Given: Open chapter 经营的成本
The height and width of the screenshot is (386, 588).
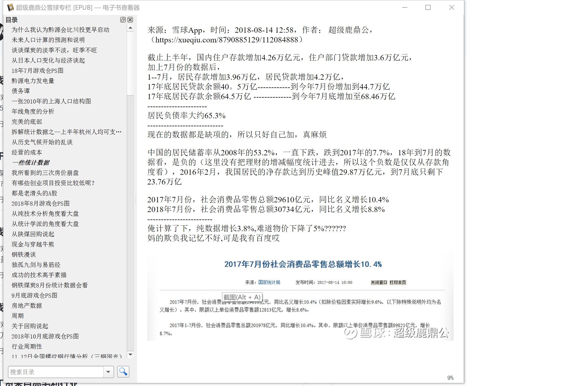Looking at the screenshot, I should pos(27,152).
